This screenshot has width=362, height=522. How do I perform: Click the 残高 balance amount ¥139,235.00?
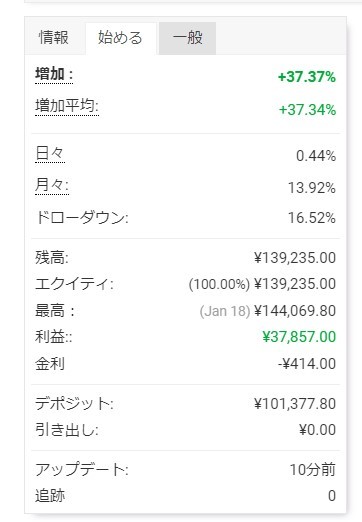click(x=295, y=258)
